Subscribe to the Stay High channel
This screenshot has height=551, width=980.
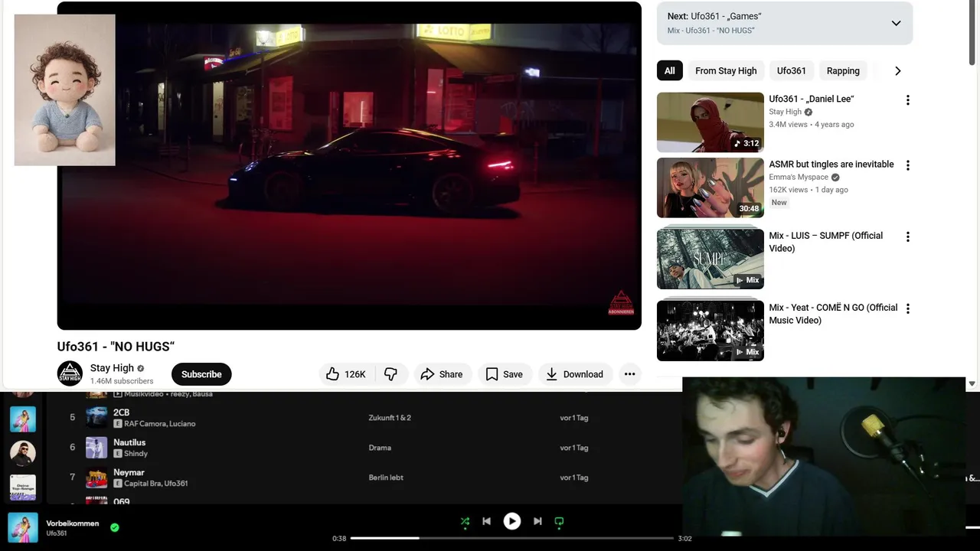coord(201,374)
